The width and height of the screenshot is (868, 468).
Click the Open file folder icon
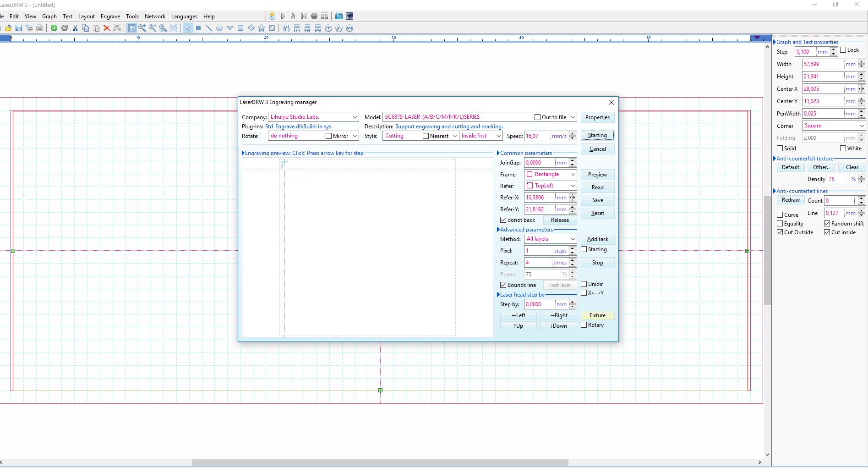(8, 28)
